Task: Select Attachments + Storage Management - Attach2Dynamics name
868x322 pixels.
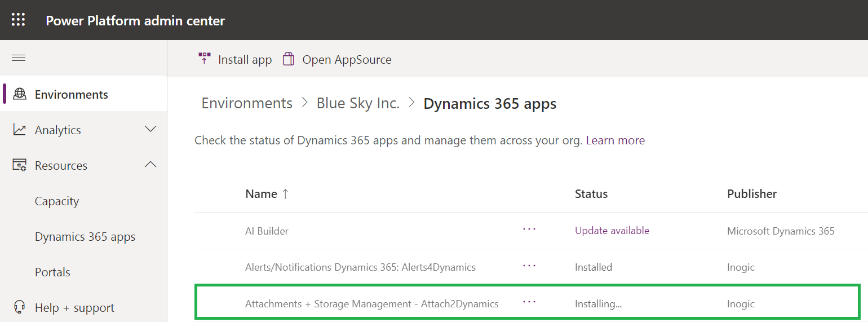Action: pyautogui.click(x=372, y=304)
